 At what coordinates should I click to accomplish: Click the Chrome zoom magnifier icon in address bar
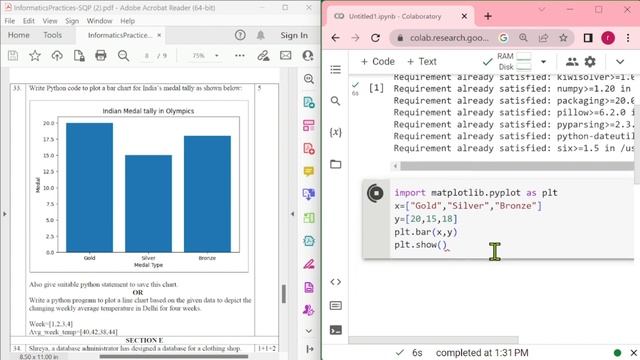(x=523, y=38)
